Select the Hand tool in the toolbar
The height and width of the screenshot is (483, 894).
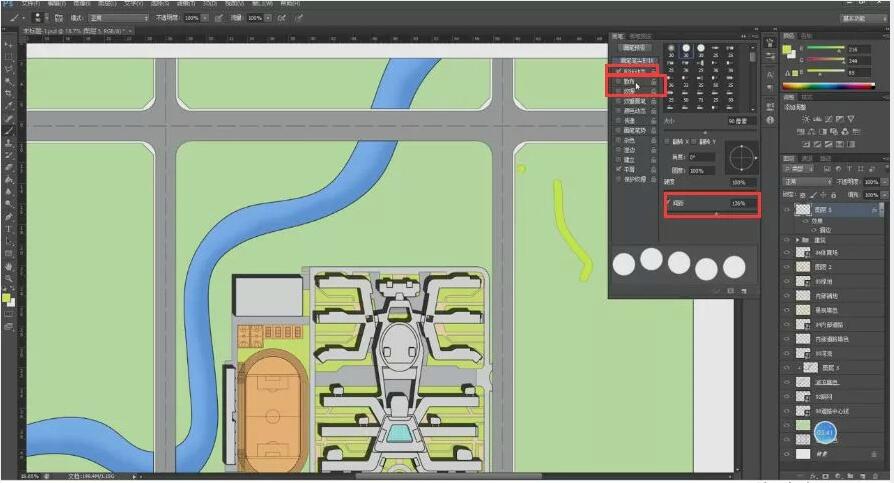click(x=9, y=267)
